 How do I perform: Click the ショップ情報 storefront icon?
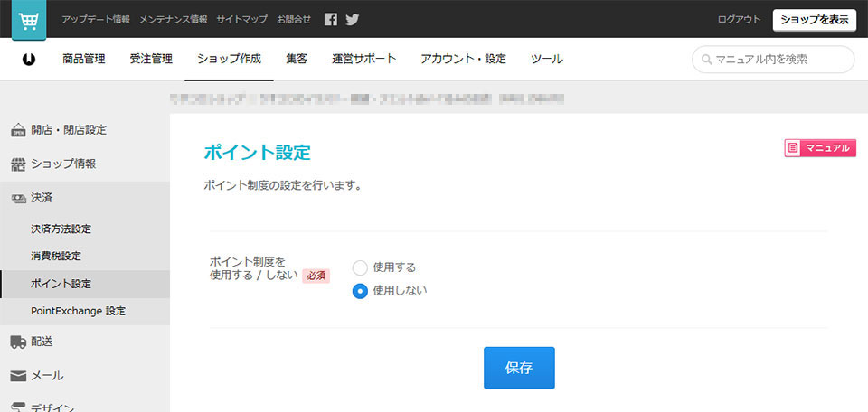point(18,164)
